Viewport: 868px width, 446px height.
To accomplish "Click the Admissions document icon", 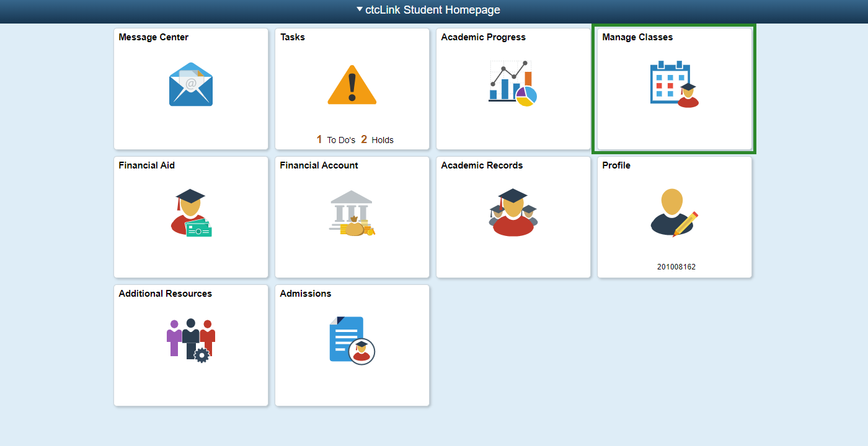I will pyautogui.click(x=352, y=341).
